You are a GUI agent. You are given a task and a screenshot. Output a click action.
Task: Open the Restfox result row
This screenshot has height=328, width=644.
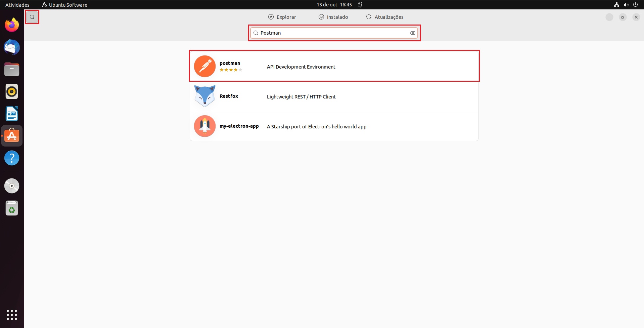click(334, 96)
